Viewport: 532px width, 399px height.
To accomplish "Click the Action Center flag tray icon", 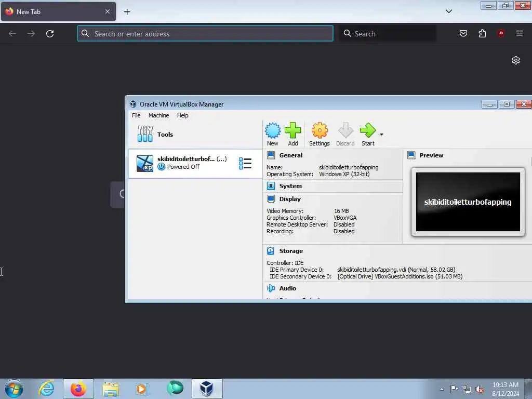I will click(x=454, y=389).
